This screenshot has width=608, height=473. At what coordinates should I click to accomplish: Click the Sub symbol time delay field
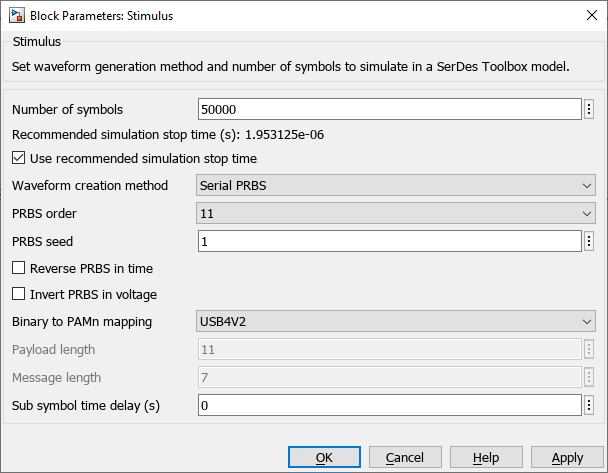389,405
